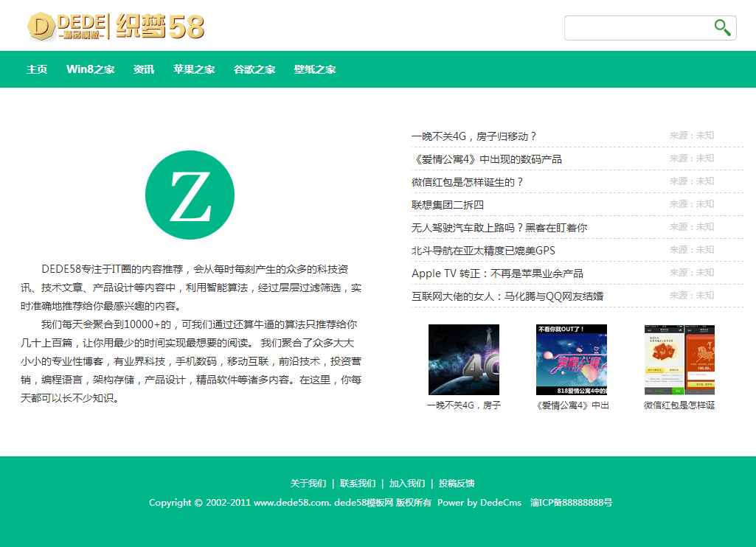Open the 主页 navigation menu
The height and width of the screenshot is (547, 756).
tap(37, 69)
